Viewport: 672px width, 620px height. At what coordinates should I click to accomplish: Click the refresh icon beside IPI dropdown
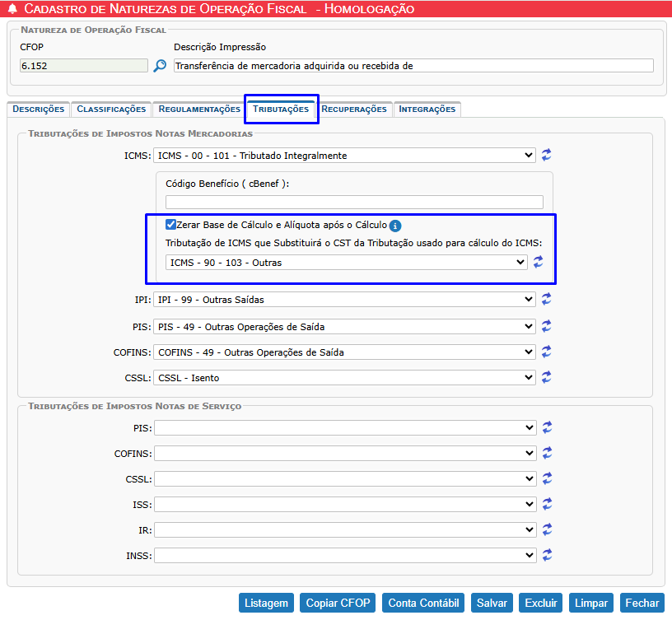[546, 300]
